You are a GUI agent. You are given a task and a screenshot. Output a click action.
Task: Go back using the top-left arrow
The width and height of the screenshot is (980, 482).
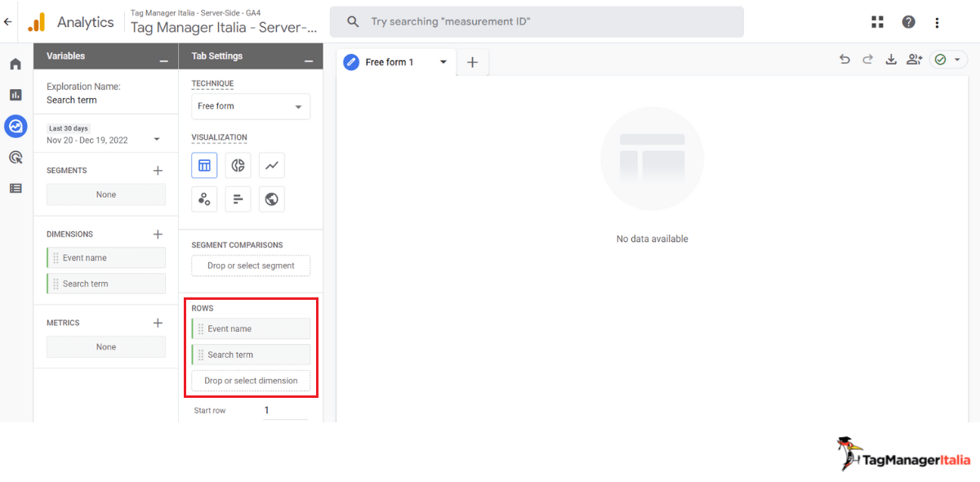tap(8, 22)
